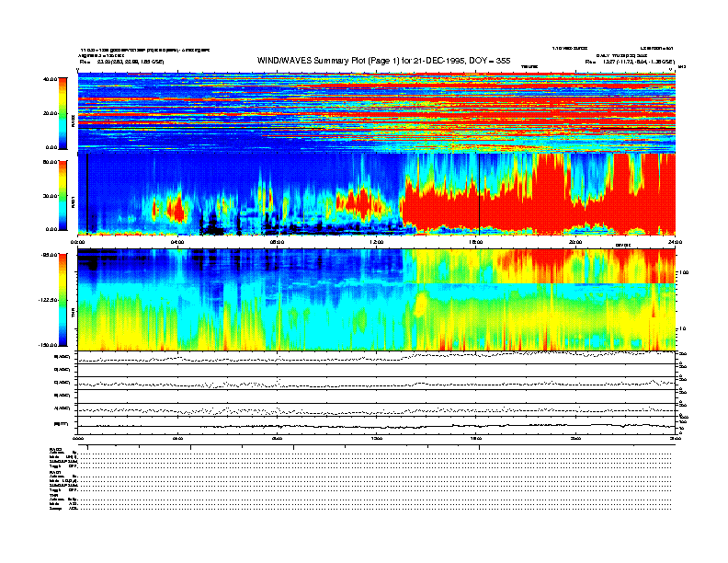Click 12:00 label on the bottom time axis
The height and width of the screenshot is (563, 728).
[377, 438]
